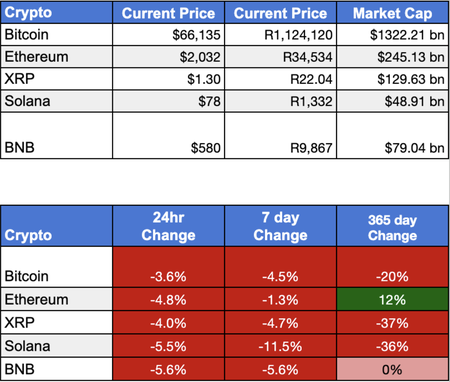Click Ethereum's -4.8% 24hr change cell
The width and height of the screenshot is (450, 382).
click(x=169, y=299)
